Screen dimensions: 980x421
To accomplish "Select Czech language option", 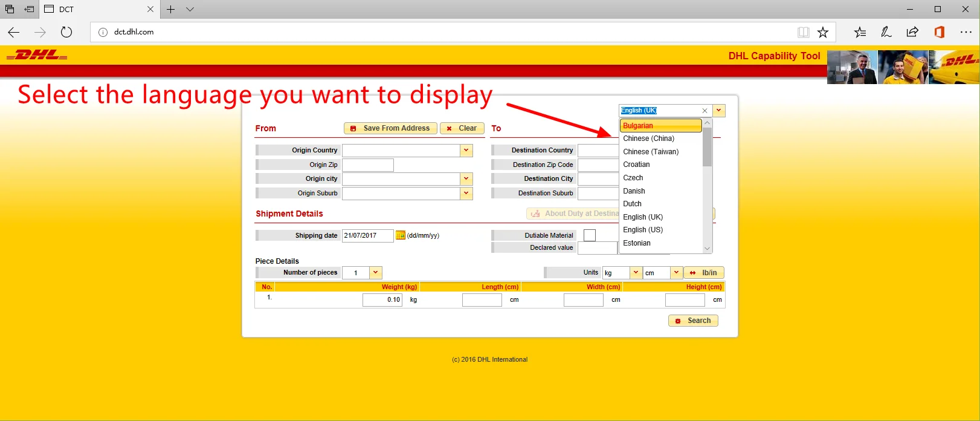I will pyautogui.click(x=661, y=178).
